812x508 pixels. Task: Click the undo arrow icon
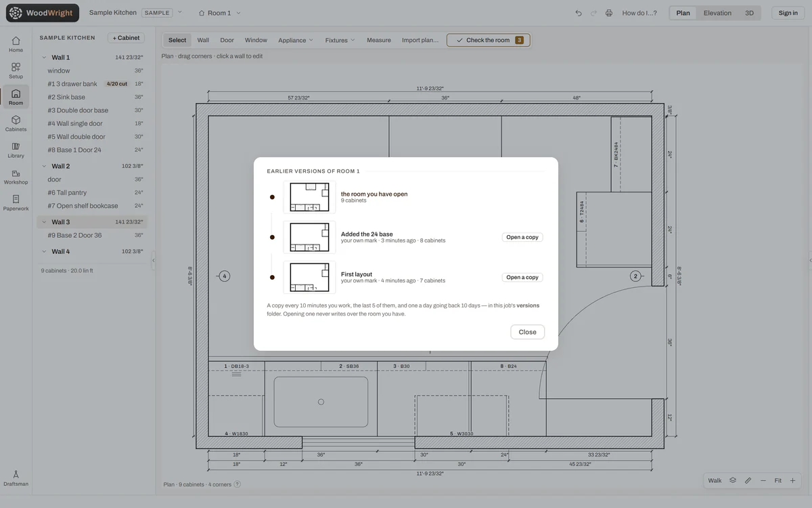579,13
